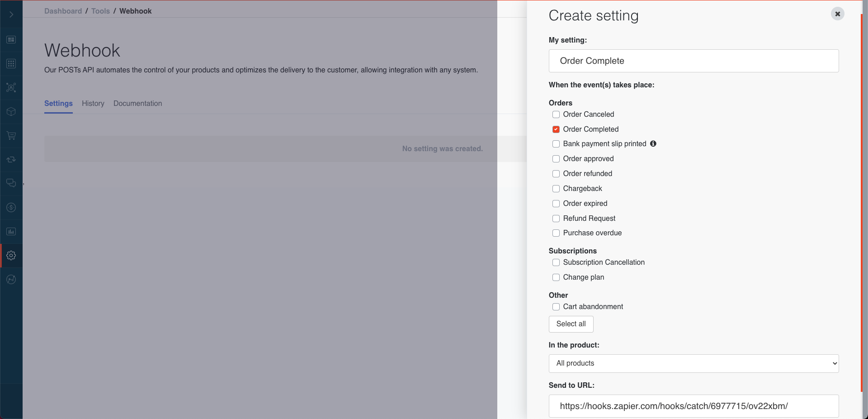Click the Send to URL field
The image size is (868, 419).
point(693,406)
